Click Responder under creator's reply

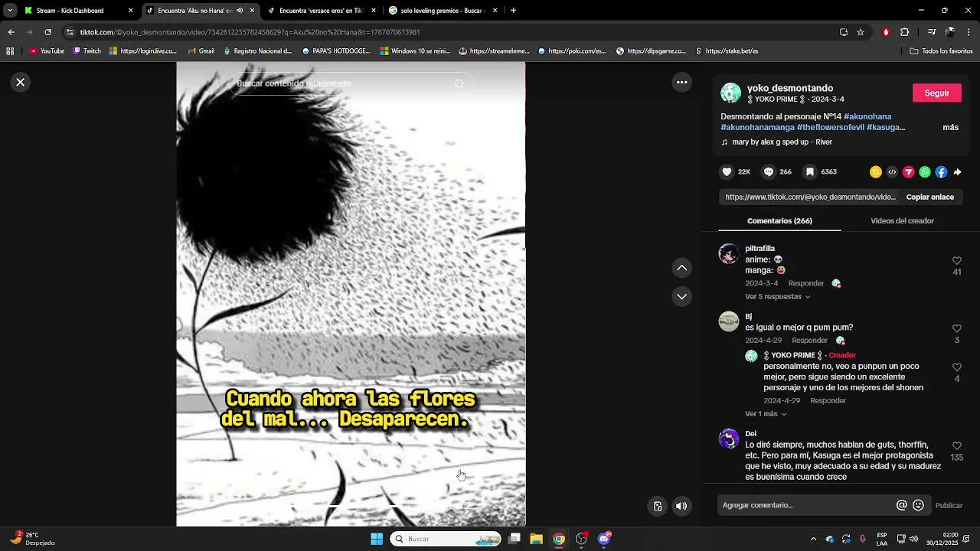coord(828,401)
